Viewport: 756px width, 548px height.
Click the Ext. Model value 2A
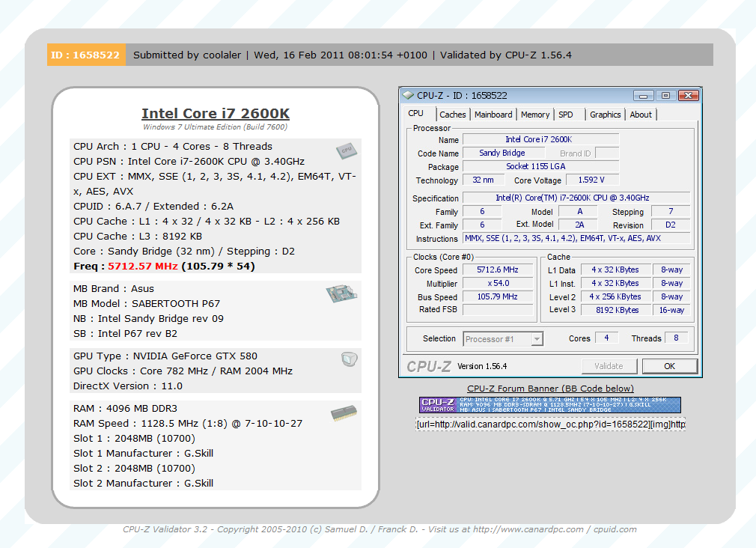tap(578, 225)
